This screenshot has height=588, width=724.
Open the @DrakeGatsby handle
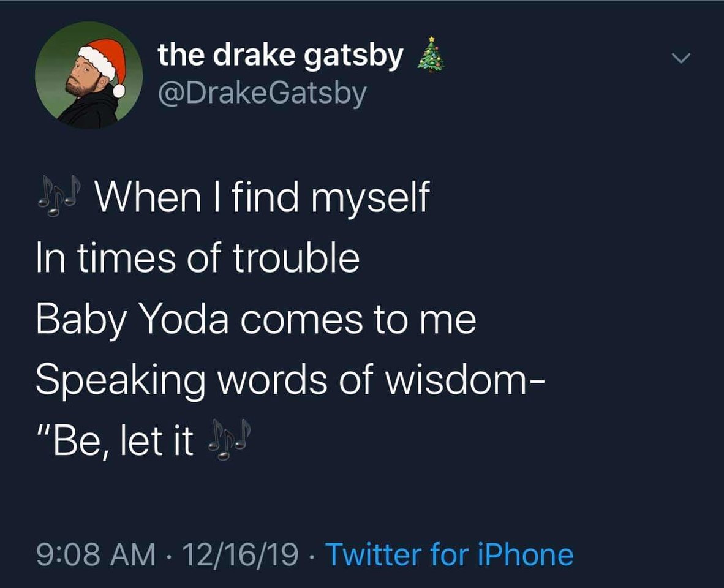[262, 94]
